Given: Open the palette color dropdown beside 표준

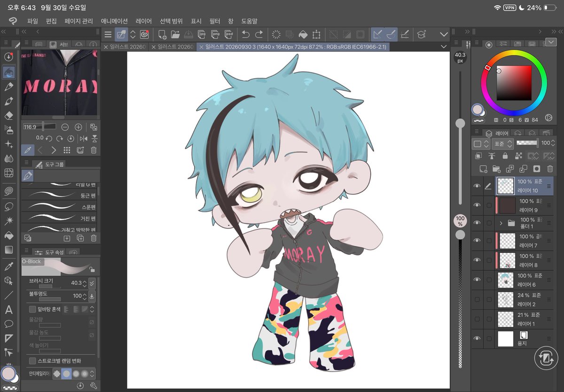Looking at the screenshot, I should point(480,144).
